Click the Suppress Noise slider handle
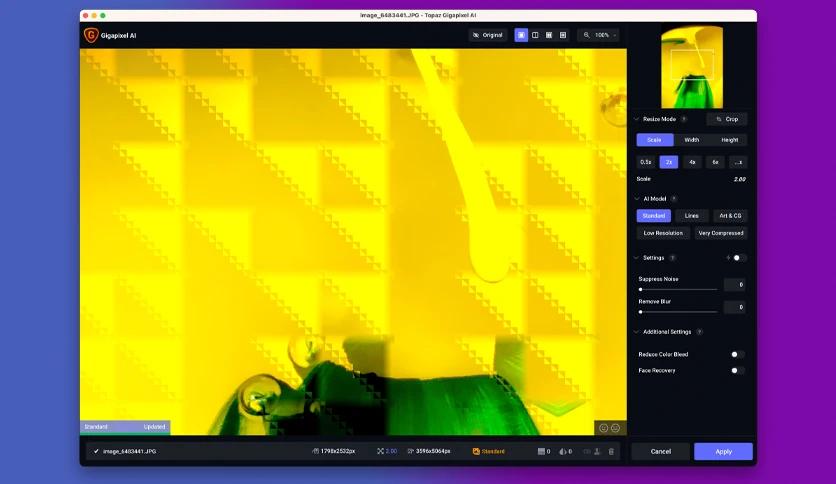836x484 pixels. (x=640, y=289)
